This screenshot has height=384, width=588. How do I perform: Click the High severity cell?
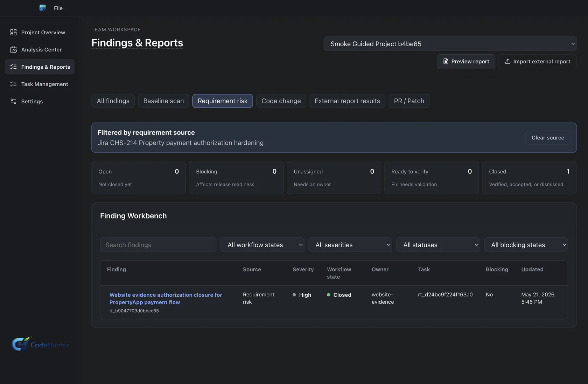[x=302, y=295]
